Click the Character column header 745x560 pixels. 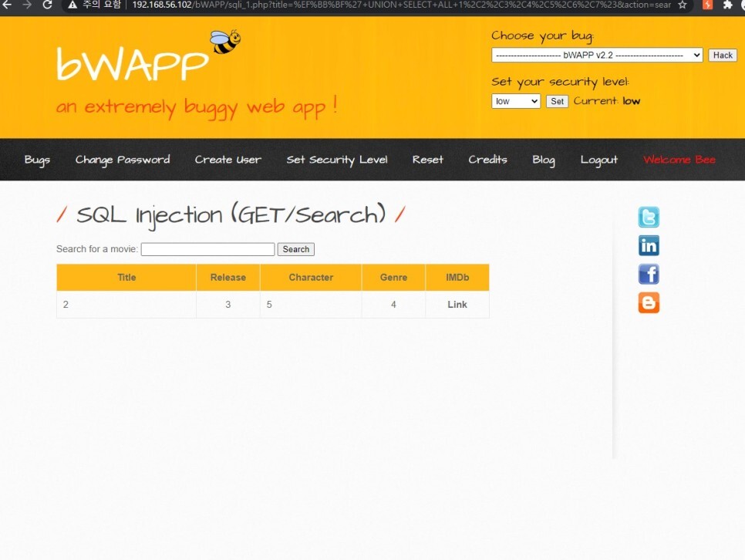click(311, 277)
